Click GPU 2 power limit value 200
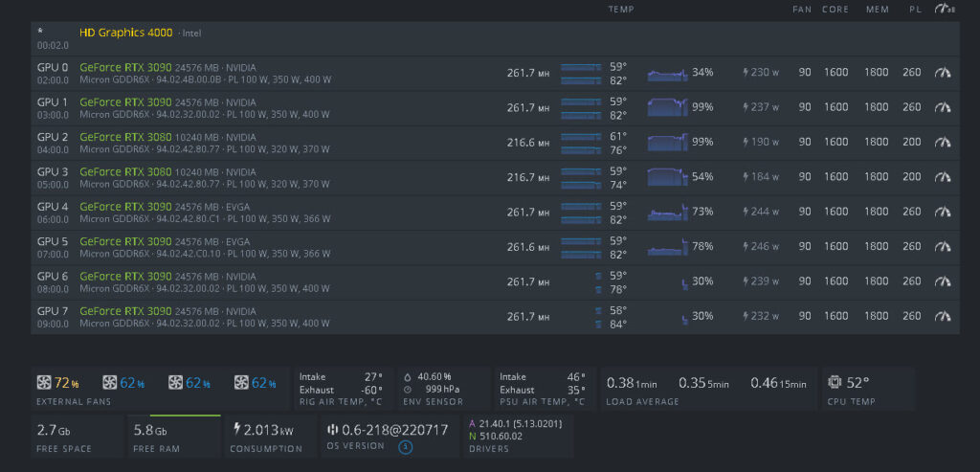Screen dimensions: 980x472 (x=912, y=142)
